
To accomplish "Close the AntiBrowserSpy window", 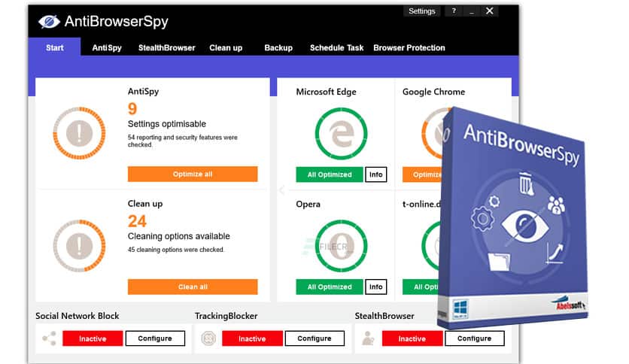I will click(x=489, y=11).
